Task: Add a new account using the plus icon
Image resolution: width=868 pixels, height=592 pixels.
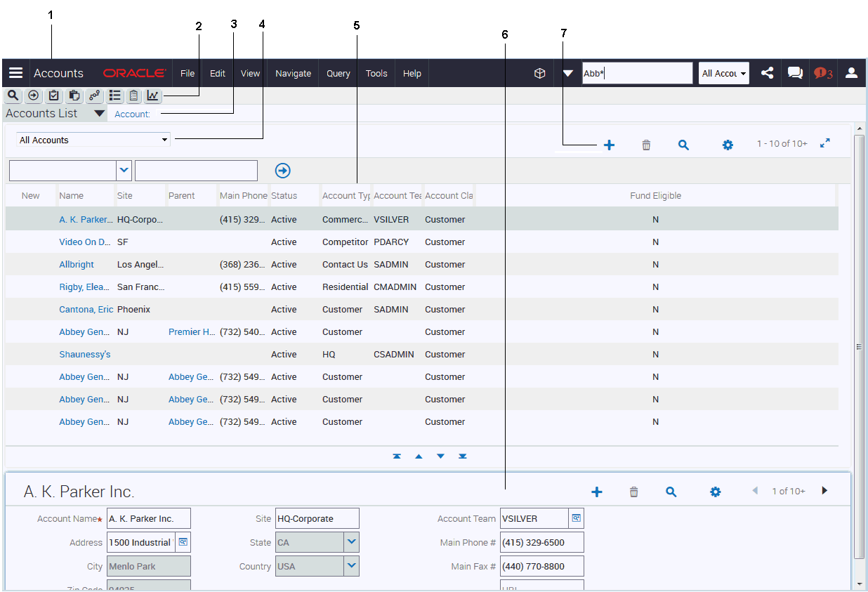Action: [609, 145]
